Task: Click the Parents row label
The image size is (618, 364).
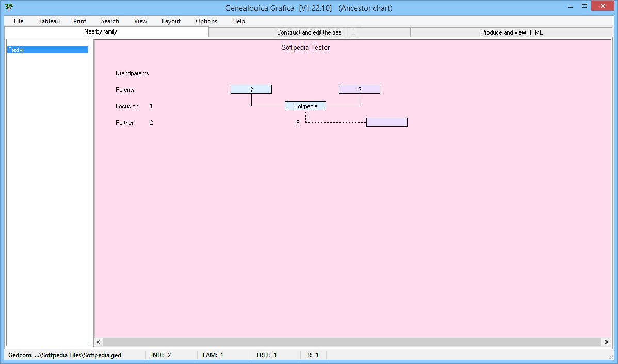Action: (x=125, y=90)
